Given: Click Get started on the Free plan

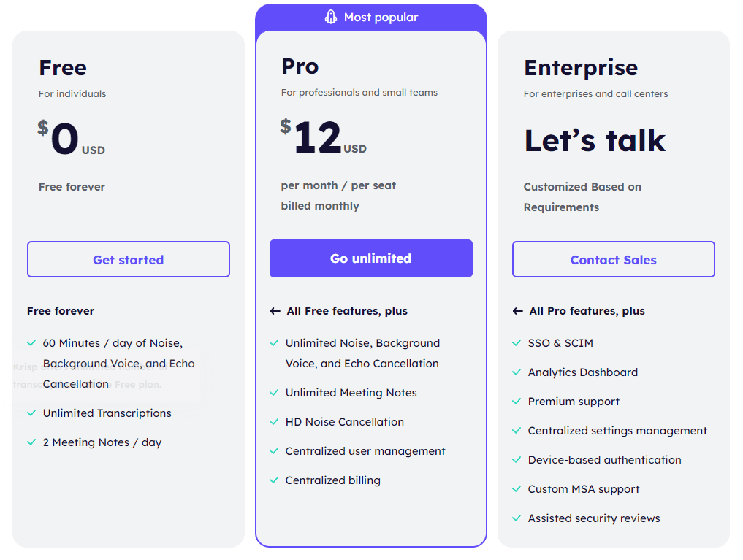Looking at the screenshot, I should 128,258.
